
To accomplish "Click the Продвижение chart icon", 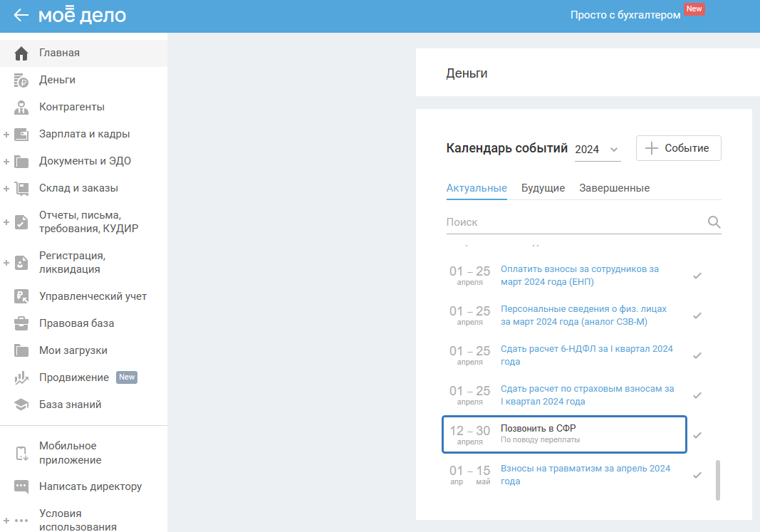I will click(21, 377).
